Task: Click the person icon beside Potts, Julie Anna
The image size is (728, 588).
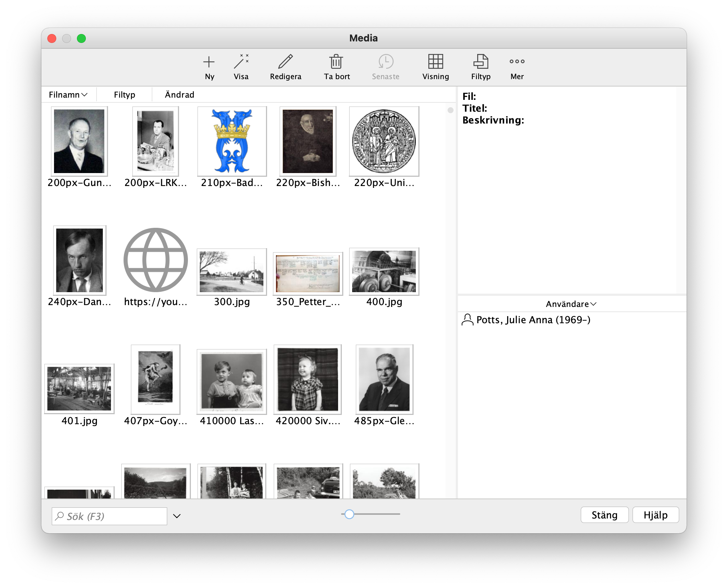Action: coord(468,320)
